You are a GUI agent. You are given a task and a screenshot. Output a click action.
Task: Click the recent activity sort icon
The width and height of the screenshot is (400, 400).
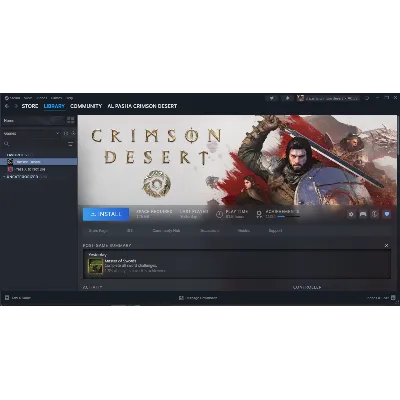pyautogui.click(x=66, y=133)
